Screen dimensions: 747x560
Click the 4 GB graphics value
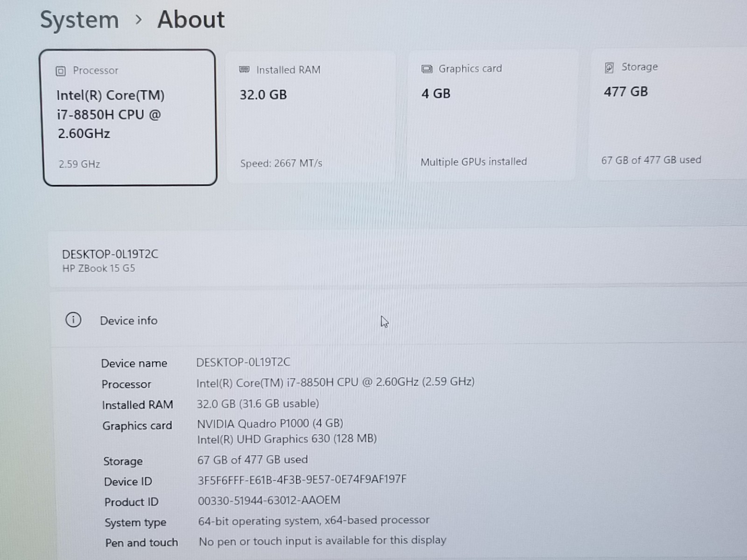point(436,93)
